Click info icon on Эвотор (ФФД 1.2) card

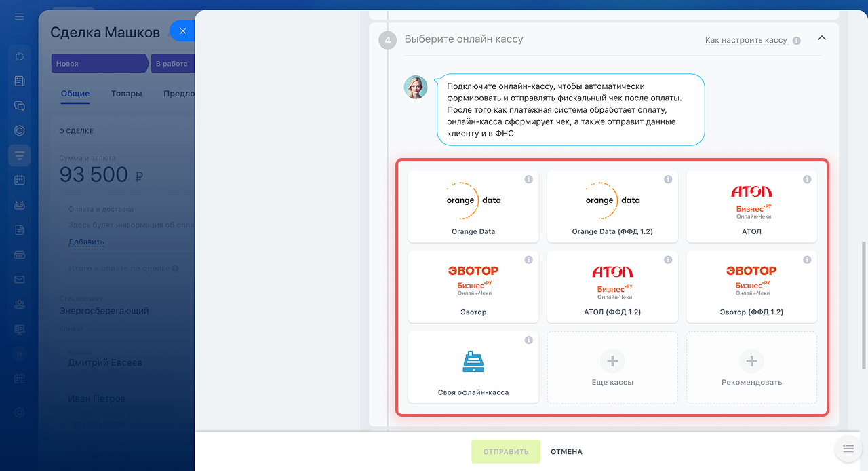point(807,260)
